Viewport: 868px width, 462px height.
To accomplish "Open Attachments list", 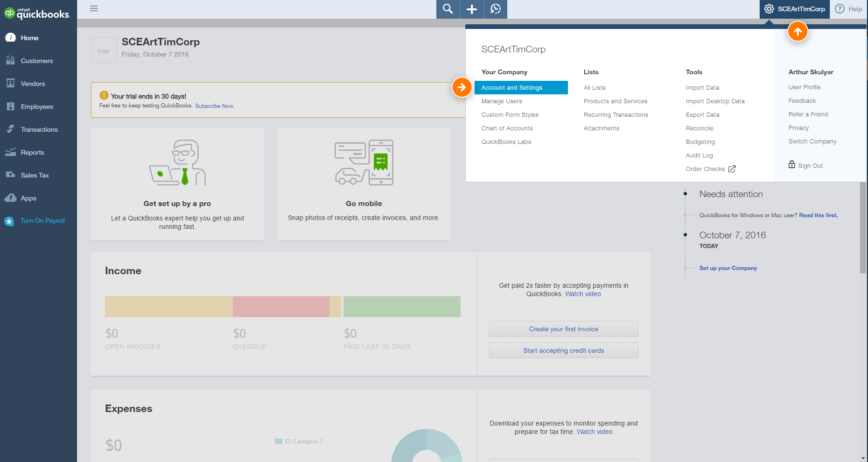I will [x=602, y=128].
